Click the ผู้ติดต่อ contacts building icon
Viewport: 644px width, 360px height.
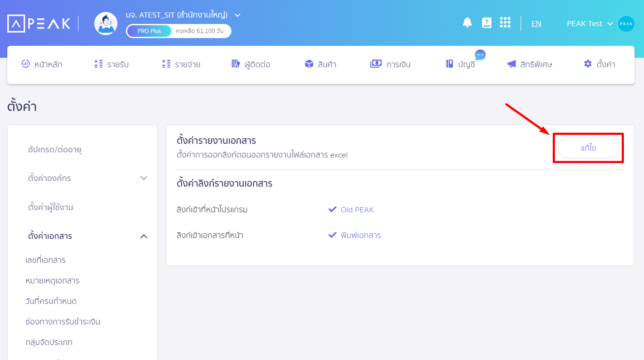pyautogui.click(x=236, y=64)
